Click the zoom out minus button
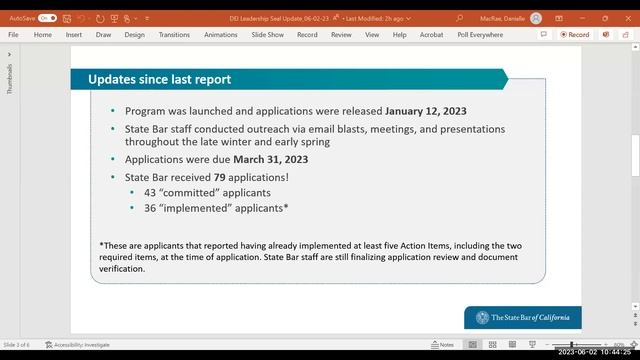The width and height of the screenshot is (640, 360). [x=547, y=345]
